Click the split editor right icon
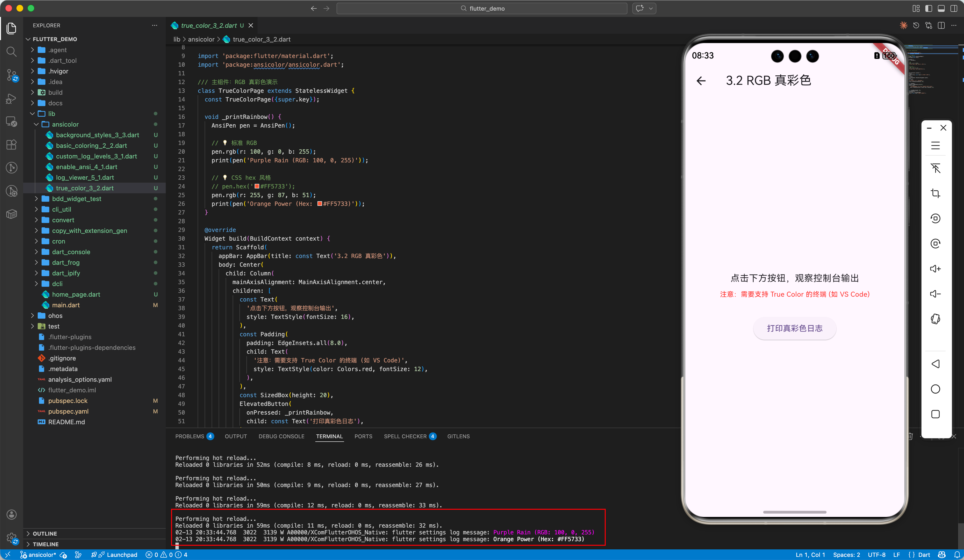964x560 pixels. coord(942,25)
